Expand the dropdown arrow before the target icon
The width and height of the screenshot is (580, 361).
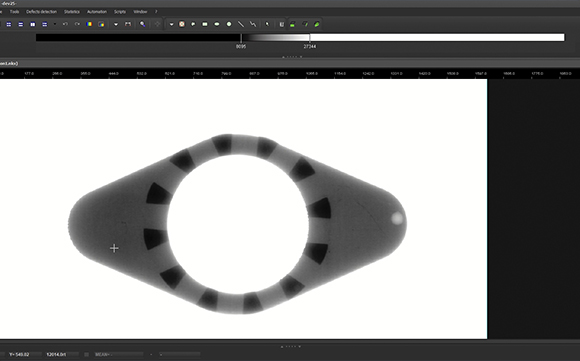[x=171, y=24]
